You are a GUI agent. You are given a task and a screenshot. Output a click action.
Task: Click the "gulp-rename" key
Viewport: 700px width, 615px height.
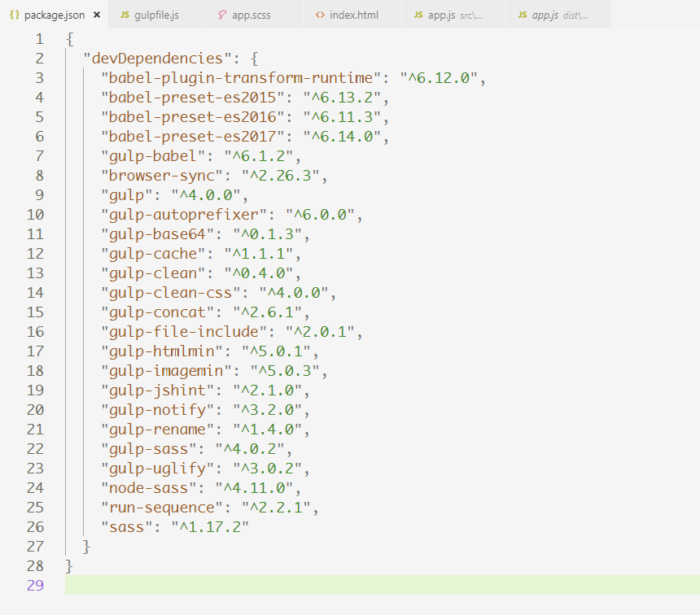[x=158, y=430]
